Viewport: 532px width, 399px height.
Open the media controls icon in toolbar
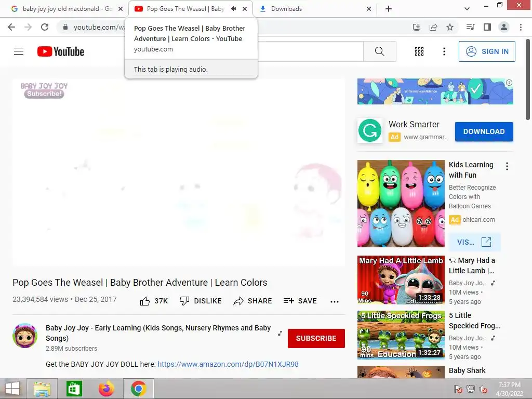(x=470, y=27)
